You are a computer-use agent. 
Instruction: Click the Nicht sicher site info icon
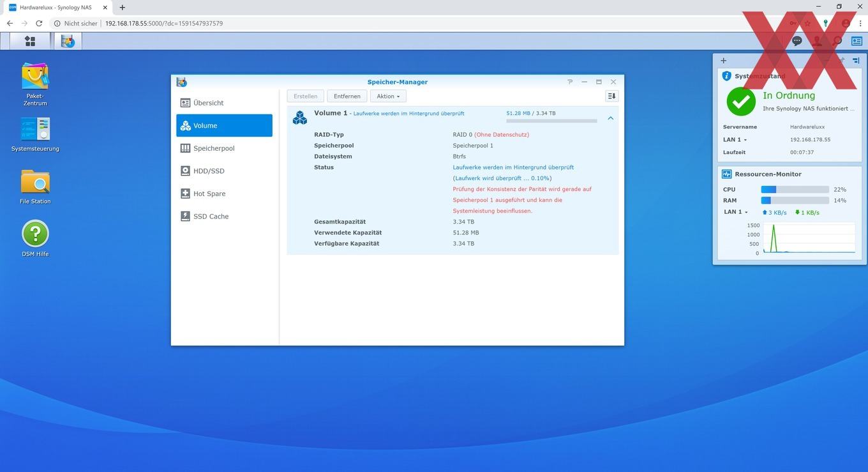click(57, 23)
